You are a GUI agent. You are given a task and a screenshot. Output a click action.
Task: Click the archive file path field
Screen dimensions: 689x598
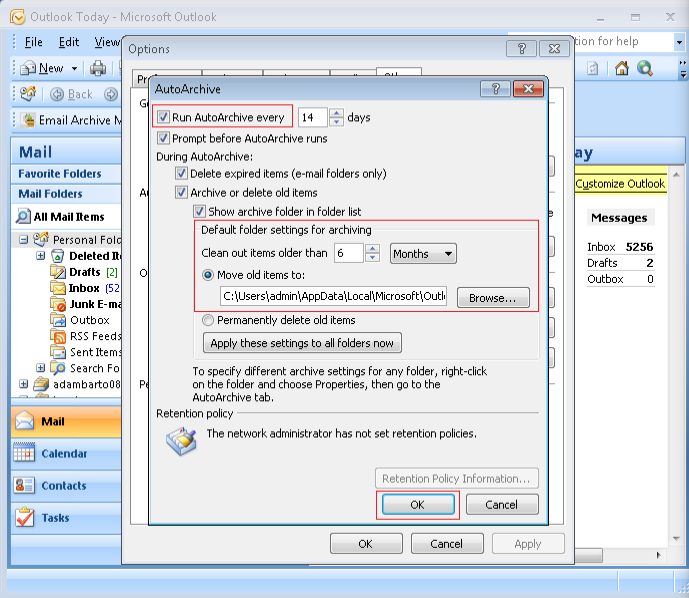coord(334,296)
